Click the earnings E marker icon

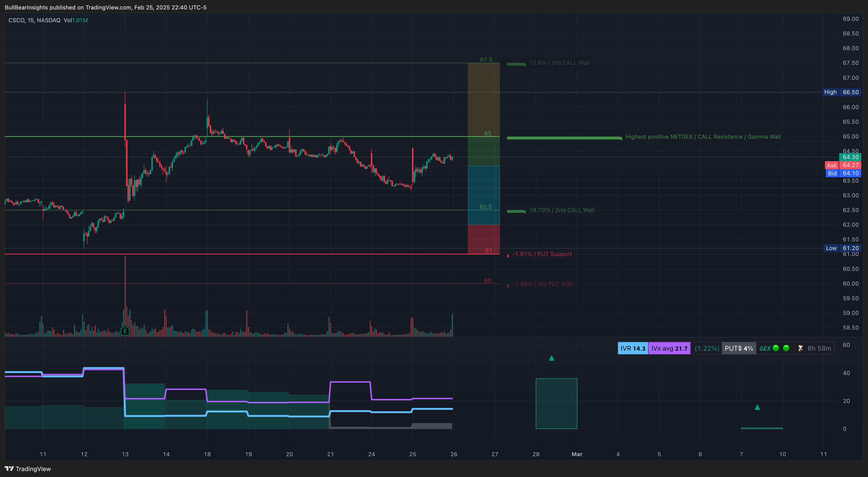[125, 331]
